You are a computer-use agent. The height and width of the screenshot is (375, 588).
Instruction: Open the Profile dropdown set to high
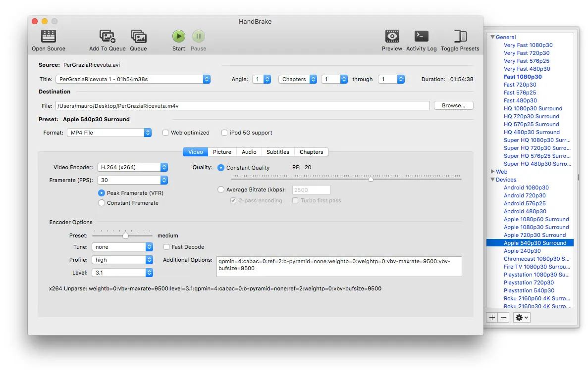click(122, 260)
